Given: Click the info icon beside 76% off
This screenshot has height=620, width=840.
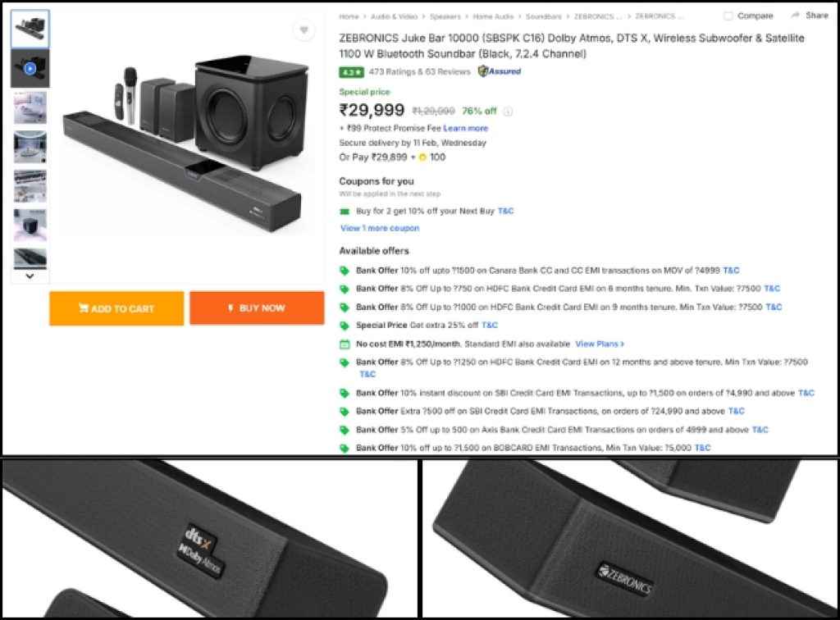Looking at the screenshot, I should coord(508,111).
